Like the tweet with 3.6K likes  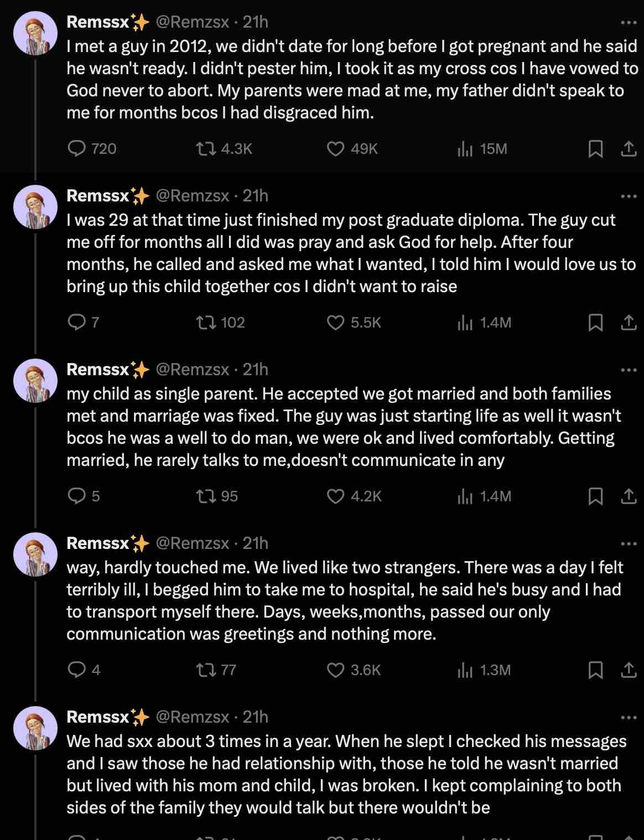coord(335,670)
